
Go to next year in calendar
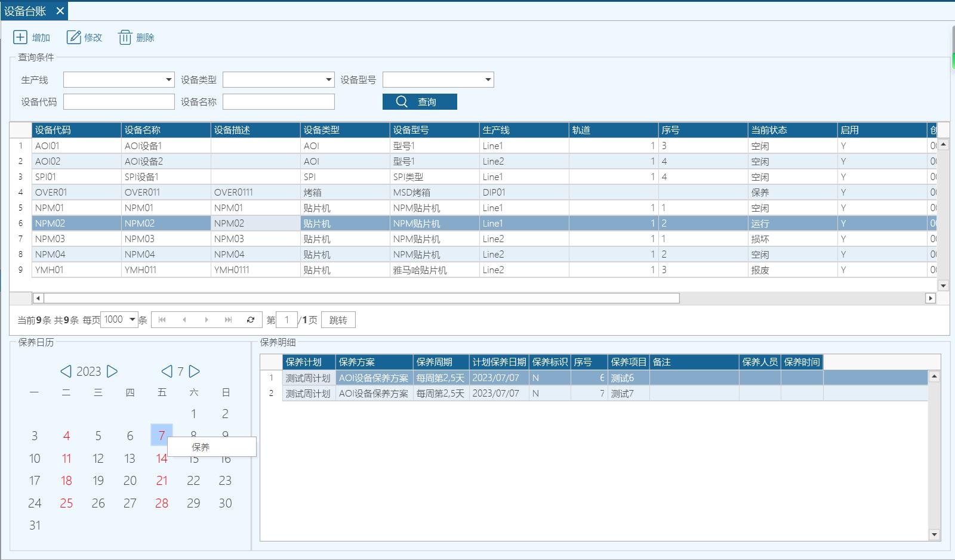pyautogui.click(x=112, y=372)
